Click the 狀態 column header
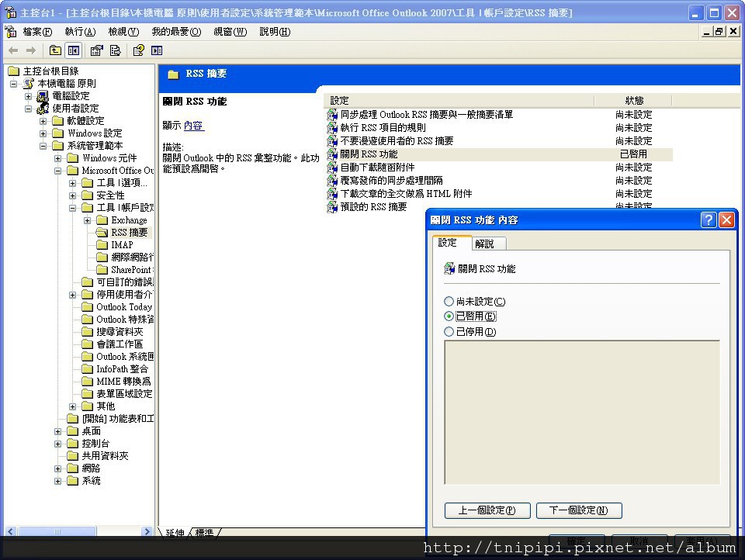This screenshot has height=560, width=745. coord(633,100)
